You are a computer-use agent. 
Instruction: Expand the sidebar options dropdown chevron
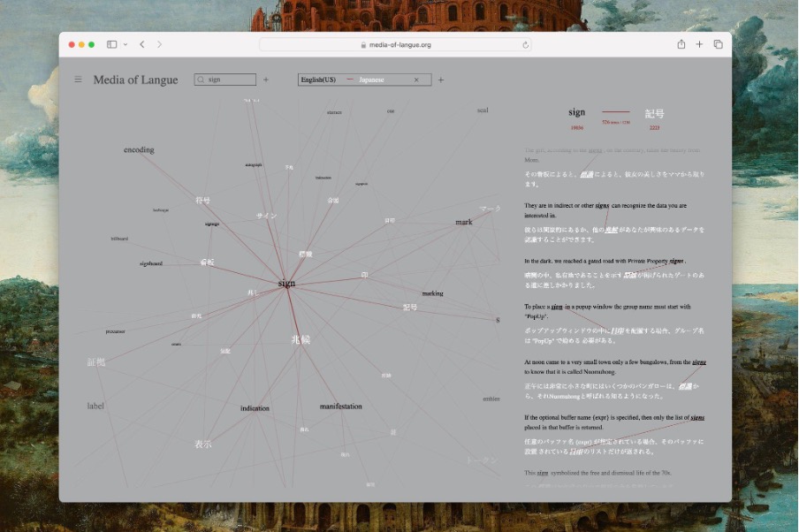(126, 44)
